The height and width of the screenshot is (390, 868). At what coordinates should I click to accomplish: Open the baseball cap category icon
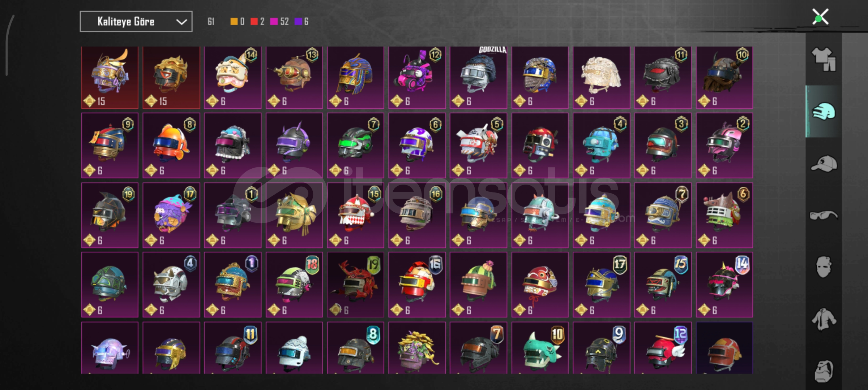coord(824,163)
